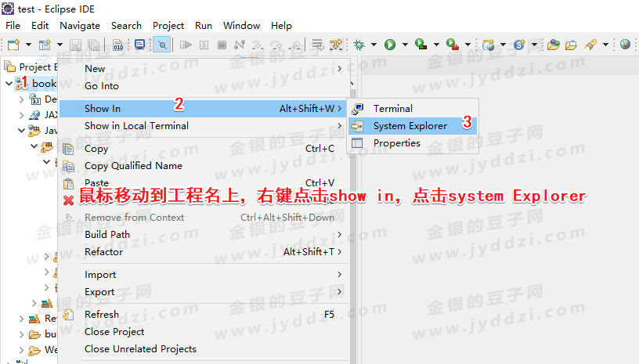The width and height of the screenshot is (639, 364).
Task: Open the Project menu
Action: (168, 25)
